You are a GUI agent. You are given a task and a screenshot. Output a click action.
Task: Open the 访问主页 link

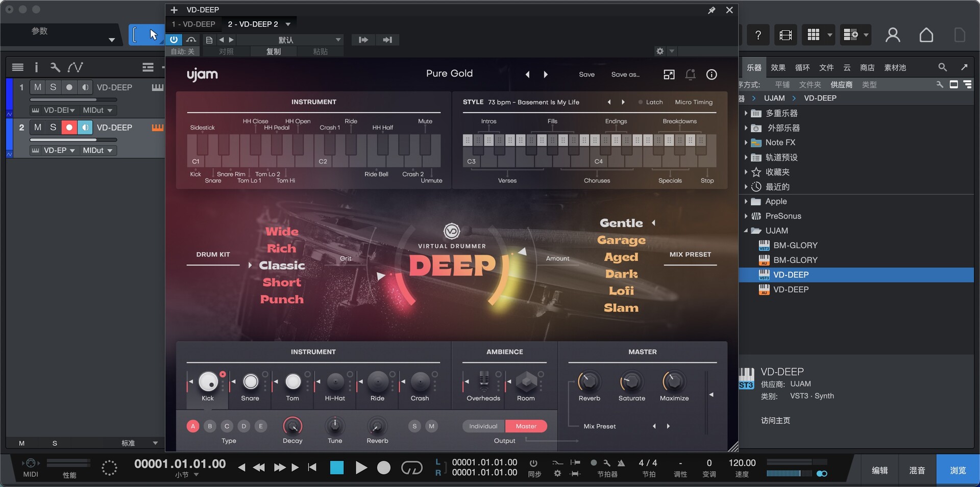(x=775, y=420)
